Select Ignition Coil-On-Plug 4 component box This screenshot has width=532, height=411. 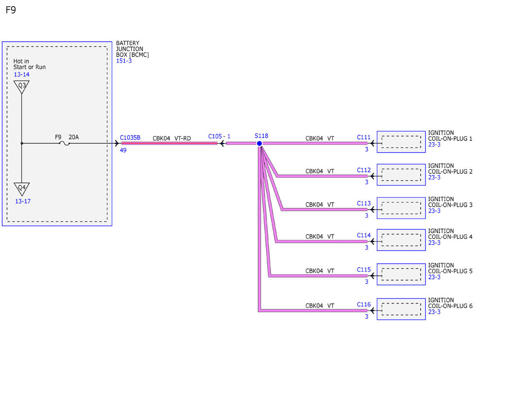pos(401,240)
